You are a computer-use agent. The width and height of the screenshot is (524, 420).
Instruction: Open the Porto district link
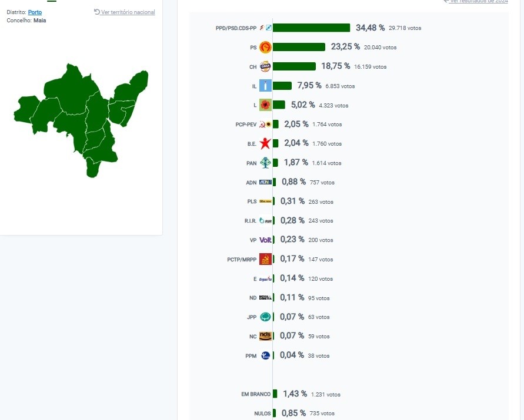(35, 12)
